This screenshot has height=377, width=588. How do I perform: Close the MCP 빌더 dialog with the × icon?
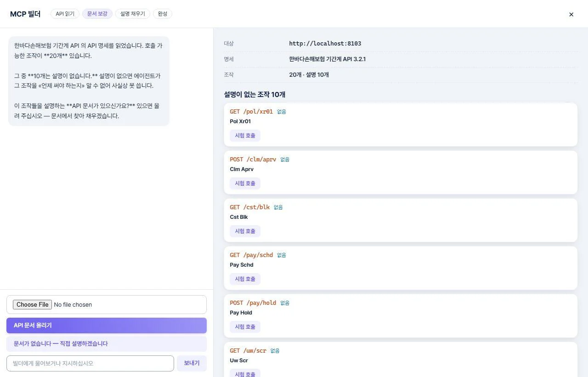point(571,14)
